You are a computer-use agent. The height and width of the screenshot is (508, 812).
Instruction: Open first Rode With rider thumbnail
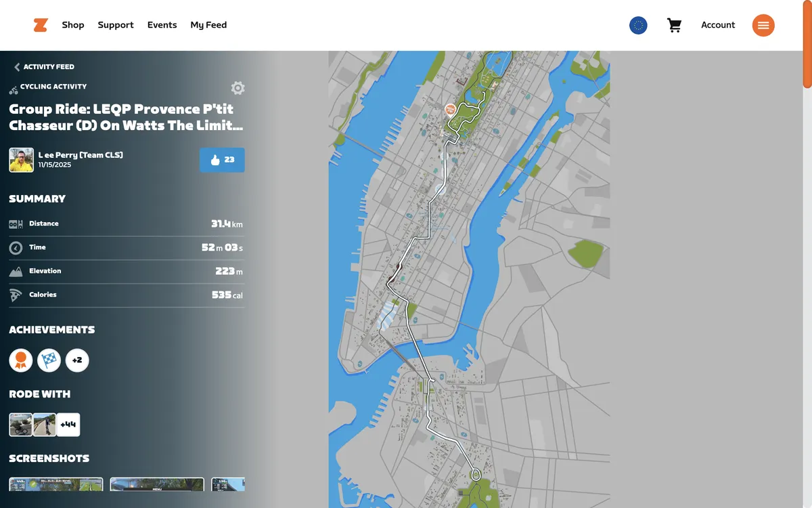coord(20,425)
